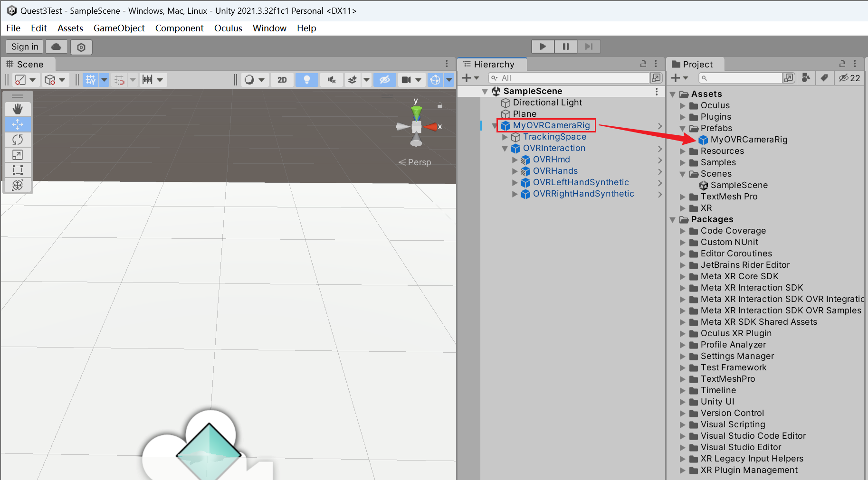Select the Move tool
The image size is (868, 480).
click(x=18, y=124)
